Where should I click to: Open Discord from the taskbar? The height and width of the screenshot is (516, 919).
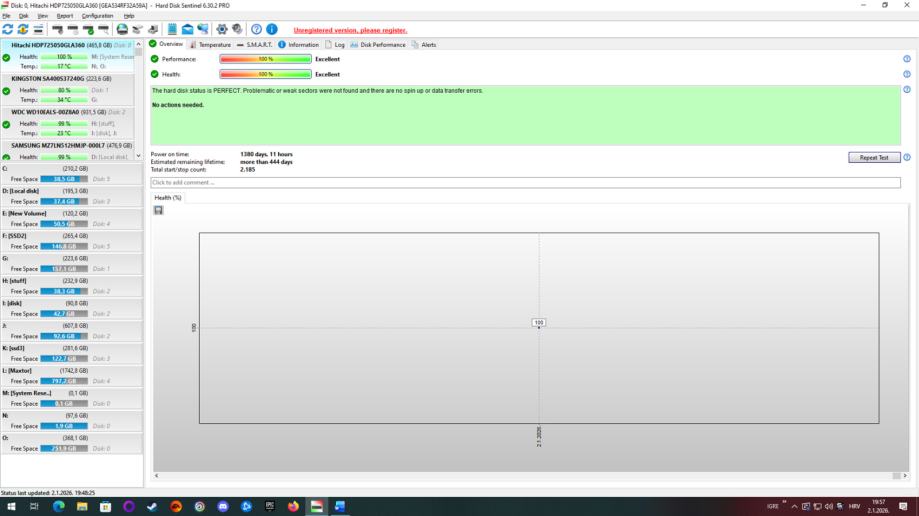(x=223, y=506)
